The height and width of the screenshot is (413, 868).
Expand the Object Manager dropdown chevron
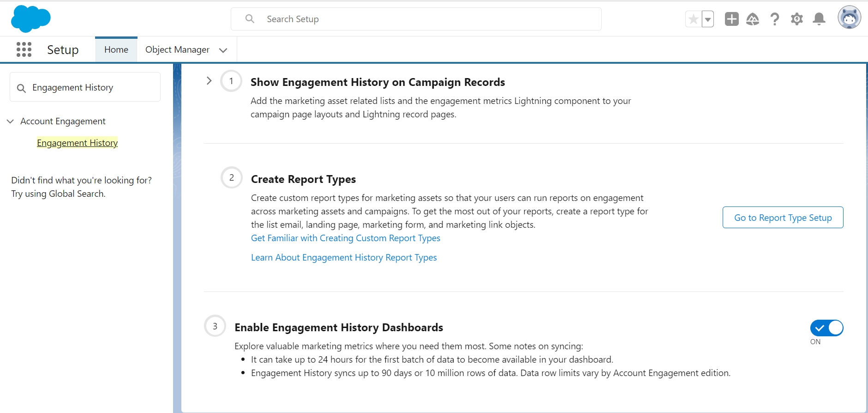click(x=223, y=50)
